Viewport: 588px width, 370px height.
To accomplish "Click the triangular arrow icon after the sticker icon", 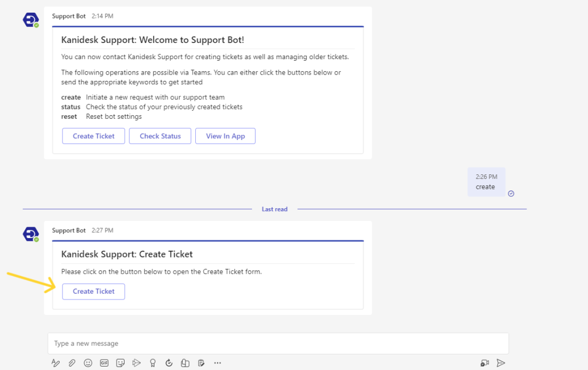I will pos(137,363).
